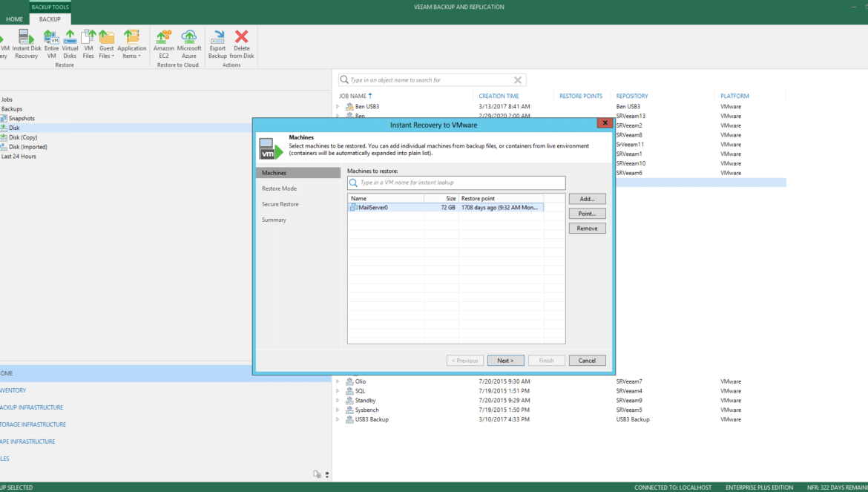Launch Instant Disk Recovery from the ribbon
868x492 pixels.
tap(27, 45)
